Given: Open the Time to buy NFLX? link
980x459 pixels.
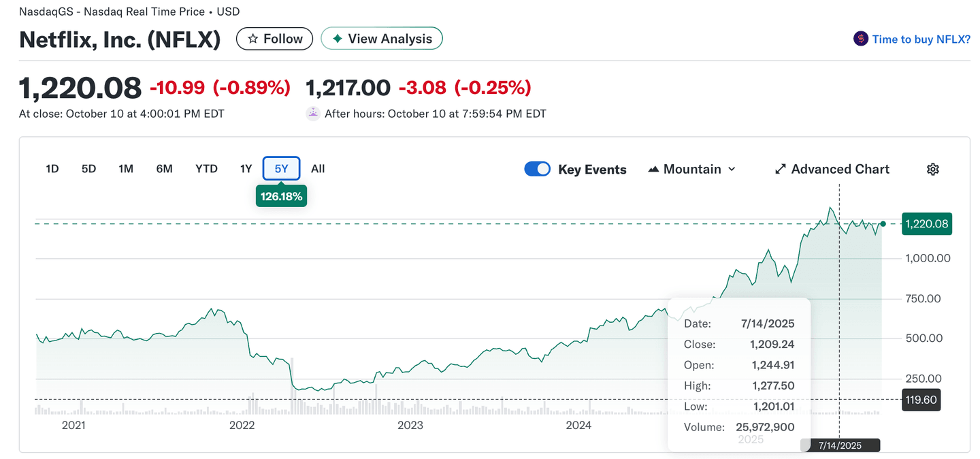Looking at the screenshot, I should [921, 39].
